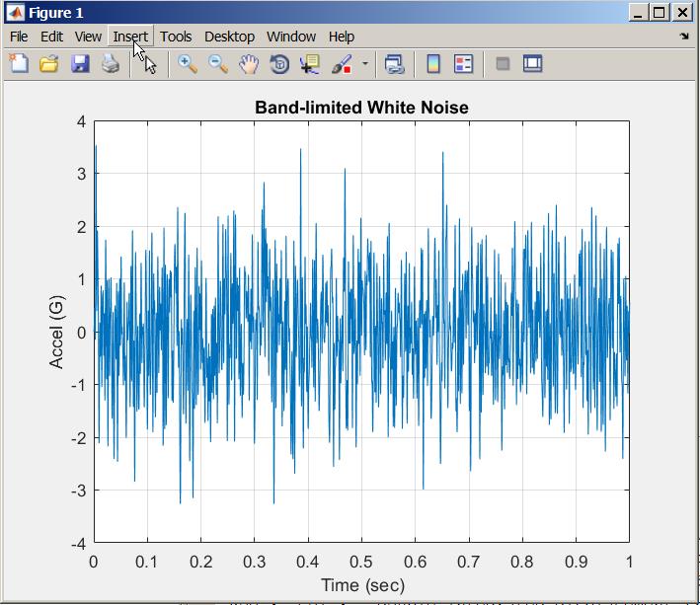
Task: Toggle the Data Cursor tool
Action: coord(310,64)
